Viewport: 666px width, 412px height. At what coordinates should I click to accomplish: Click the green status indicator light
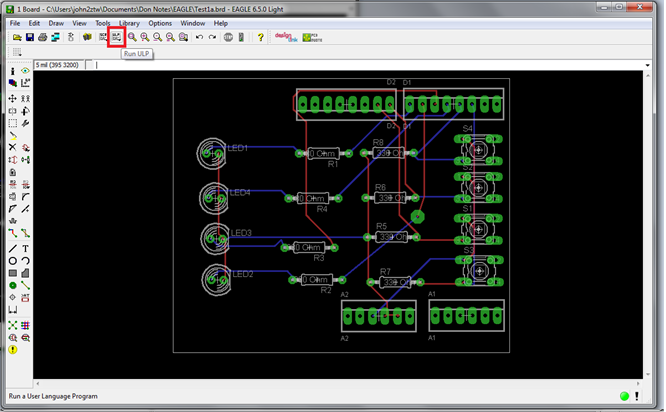click(625, 396)
